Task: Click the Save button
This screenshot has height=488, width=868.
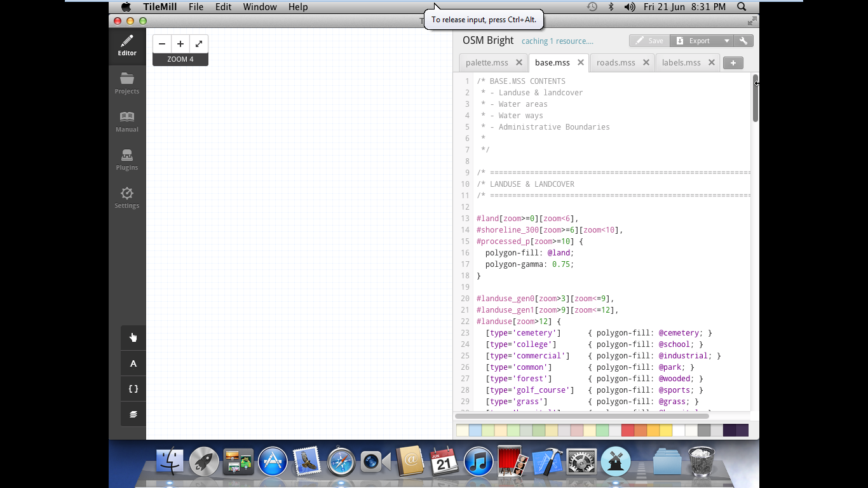Action: point(649,41)
